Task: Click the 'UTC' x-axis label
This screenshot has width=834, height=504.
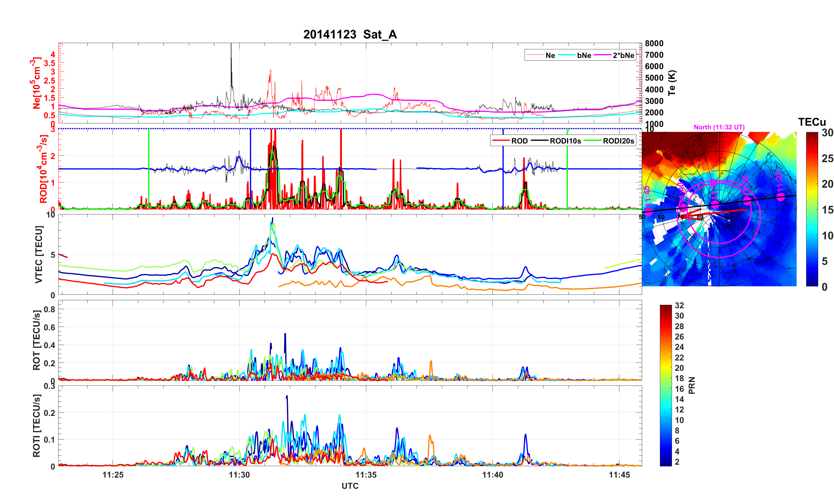Action: pos(350,486)
